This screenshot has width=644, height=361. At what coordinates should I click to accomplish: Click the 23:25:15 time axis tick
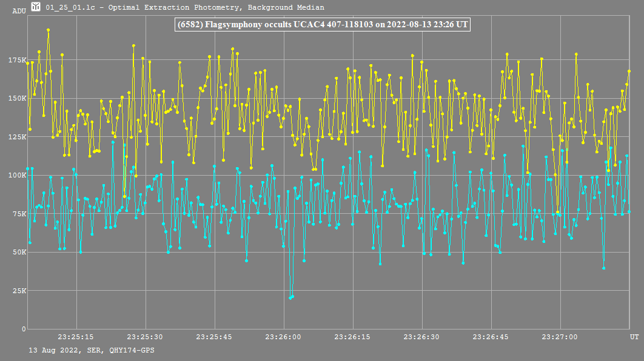(x=76, y=336)
